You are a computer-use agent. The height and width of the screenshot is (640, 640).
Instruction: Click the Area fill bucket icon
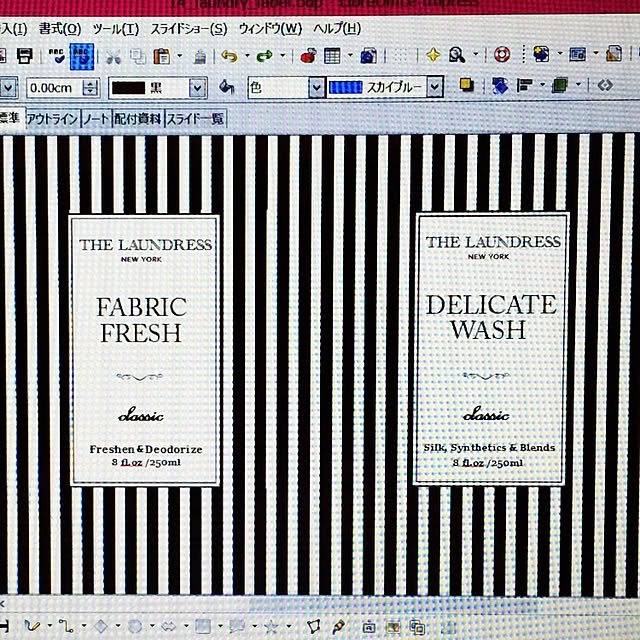point(226,87)
